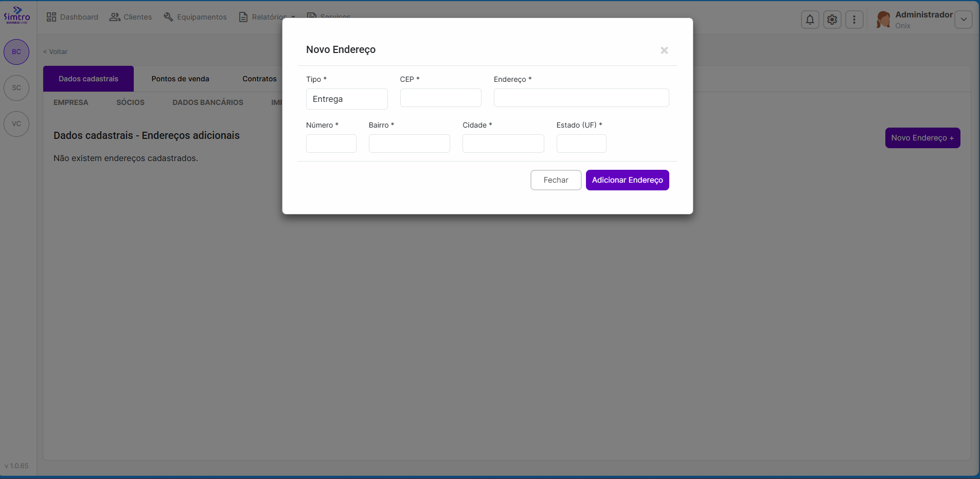Select the VC circle in sidebar
Screen dimensions: 980x479
click(x=16, y=124)
